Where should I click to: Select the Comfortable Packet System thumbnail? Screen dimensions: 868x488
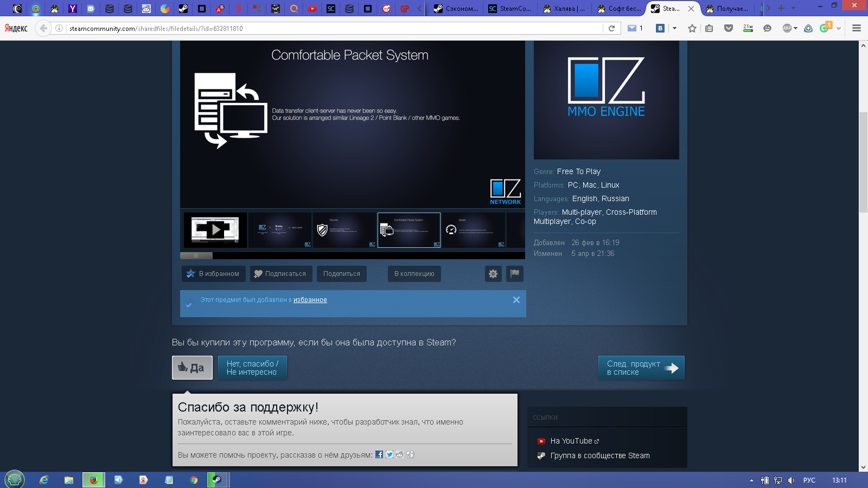(409, 230)
